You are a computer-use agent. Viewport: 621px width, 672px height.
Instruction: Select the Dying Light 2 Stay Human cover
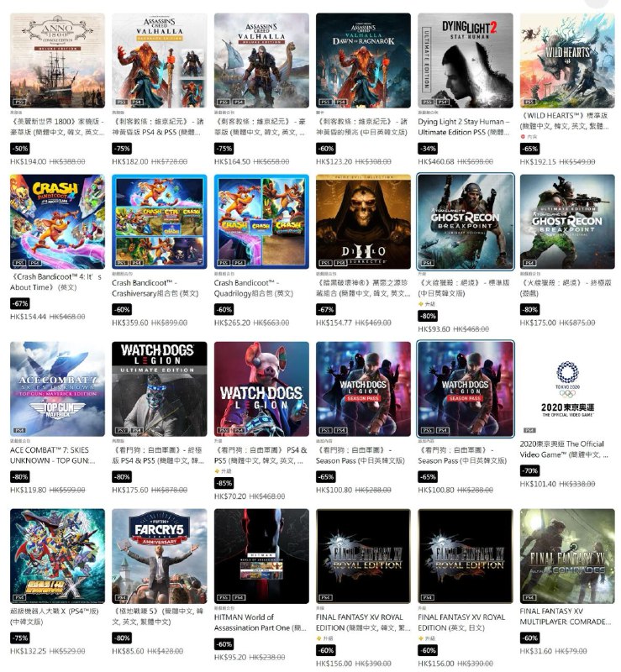466,60
